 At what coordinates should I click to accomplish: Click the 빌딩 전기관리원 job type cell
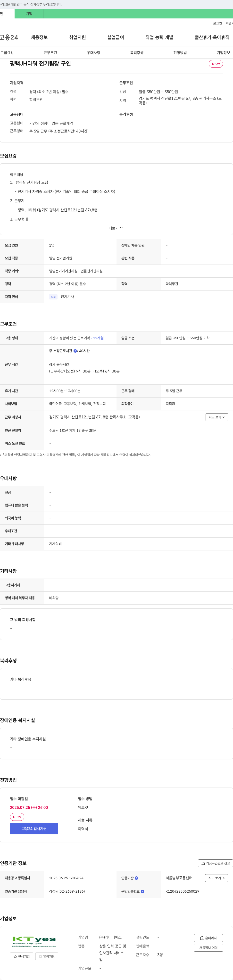[60, 258]
